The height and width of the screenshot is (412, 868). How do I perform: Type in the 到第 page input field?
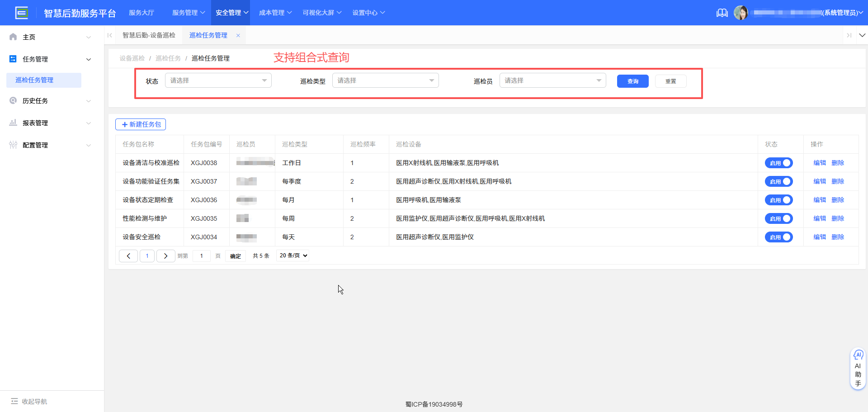201,256
